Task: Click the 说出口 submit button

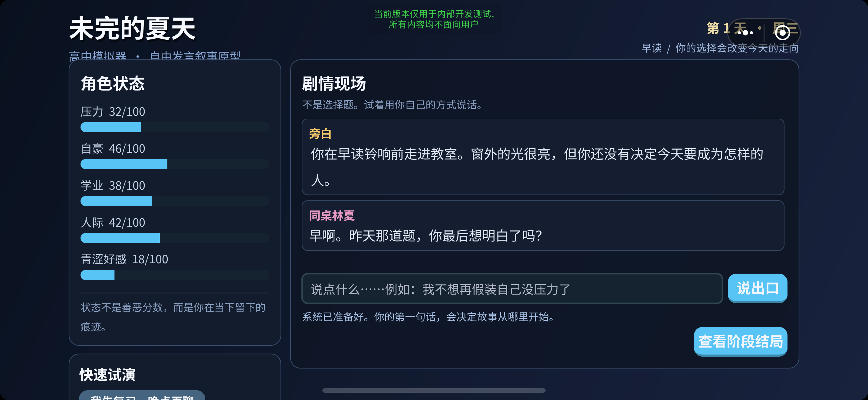Action: pyautogui.click(x=758, y=288)
